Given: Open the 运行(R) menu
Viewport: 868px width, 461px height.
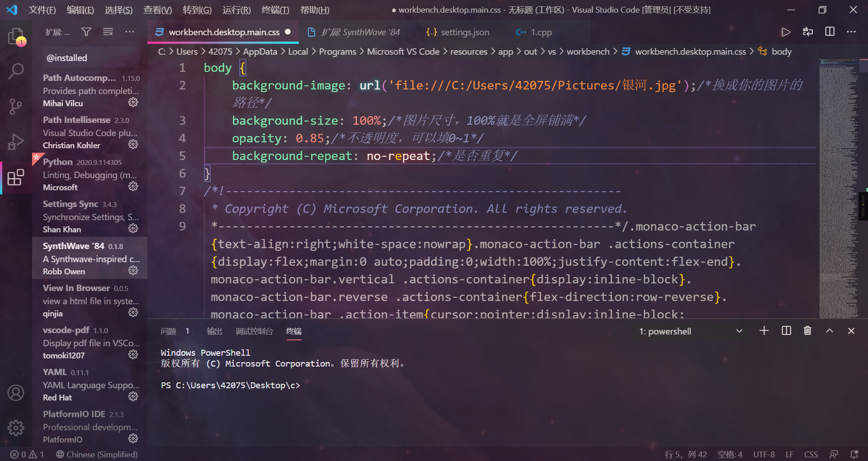Looking at the screenshot, I should click(x=236, y=9).
